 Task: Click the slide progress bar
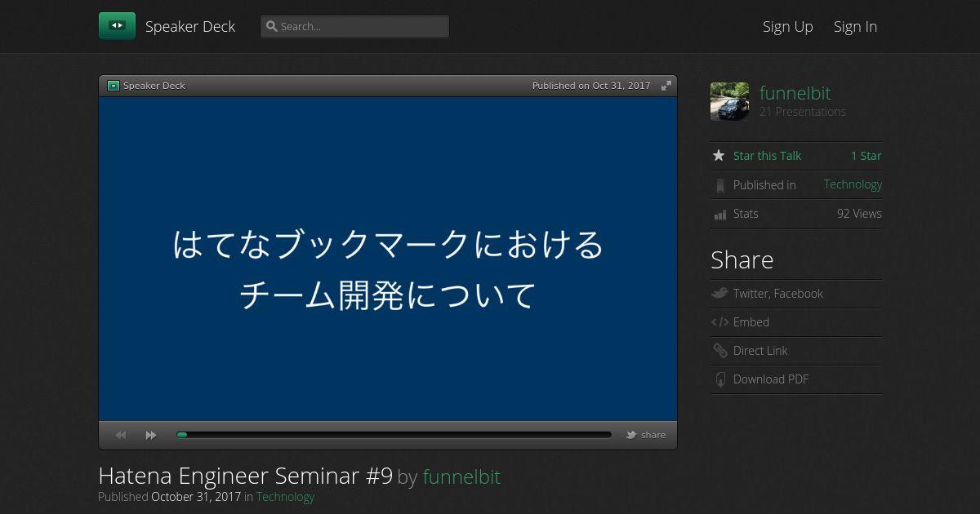click(x=394, y=435)
